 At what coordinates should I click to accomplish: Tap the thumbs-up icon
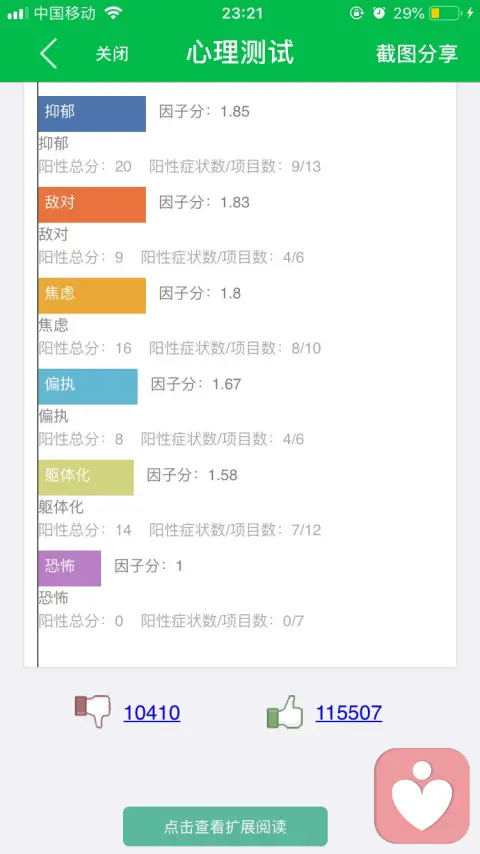click(285, 712)
